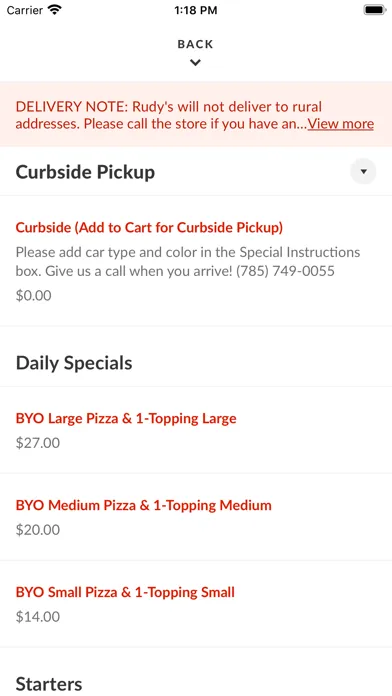Select the Starters section heading
This screenshot has height=696, width=392.
coord(49,683)
